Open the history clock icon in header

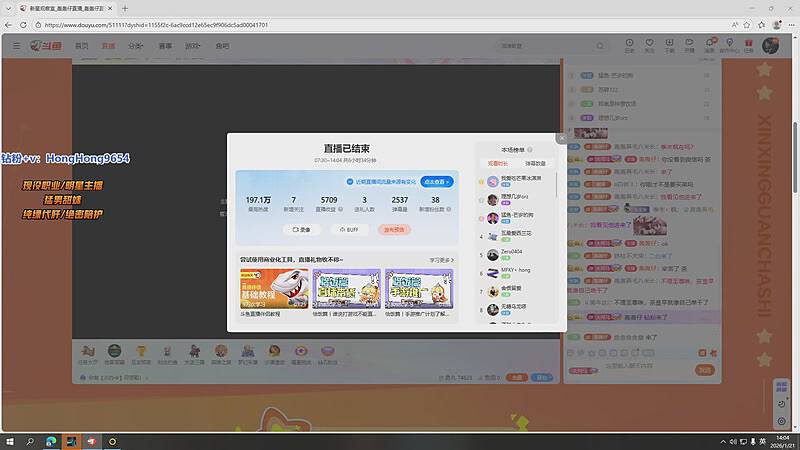pos(629,45)
